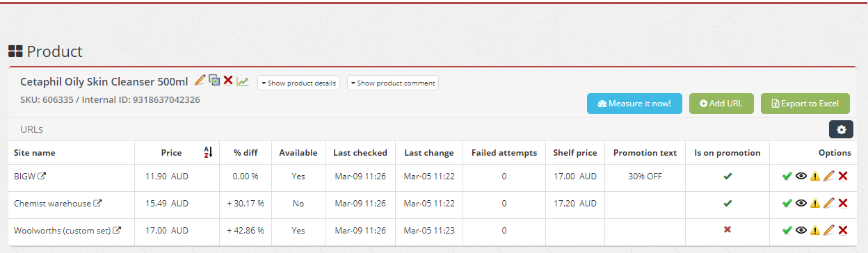Expand Show product details

point(299,83)
